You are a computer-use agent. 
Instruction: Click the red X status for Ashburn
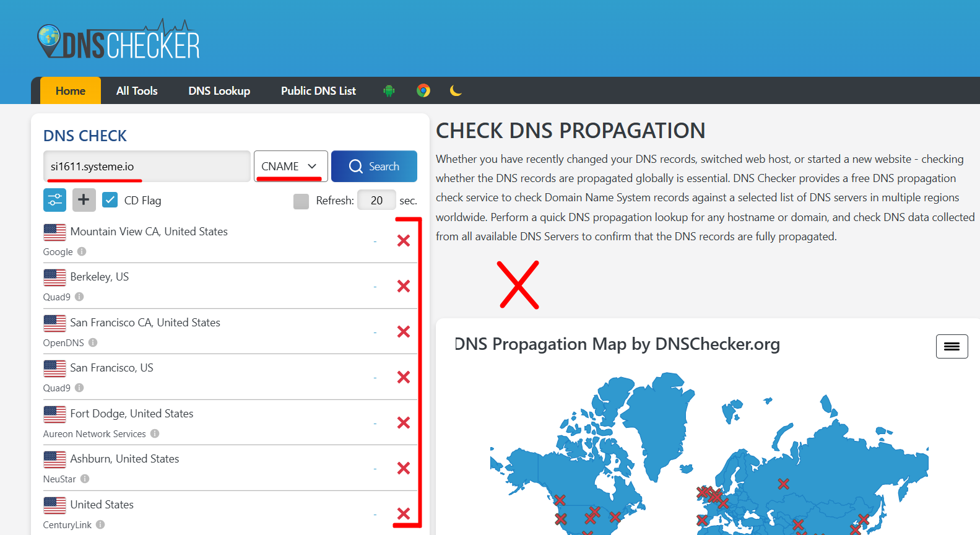click(x=404, y=468)
